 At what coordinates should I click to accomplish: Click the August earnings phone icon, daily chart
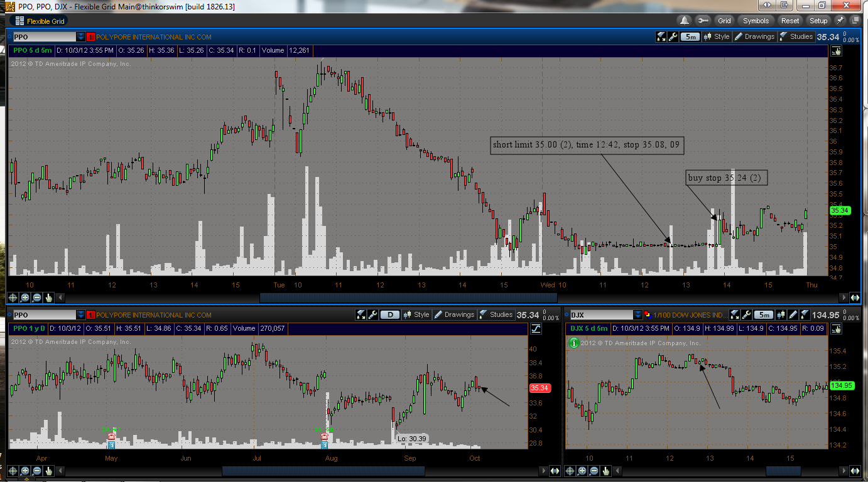(x=324, y=436)
